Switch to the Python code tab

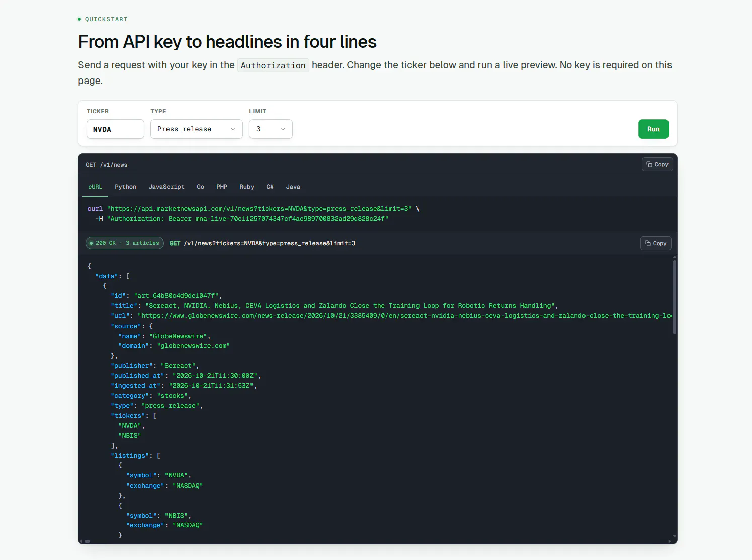[x=126, y=187]
